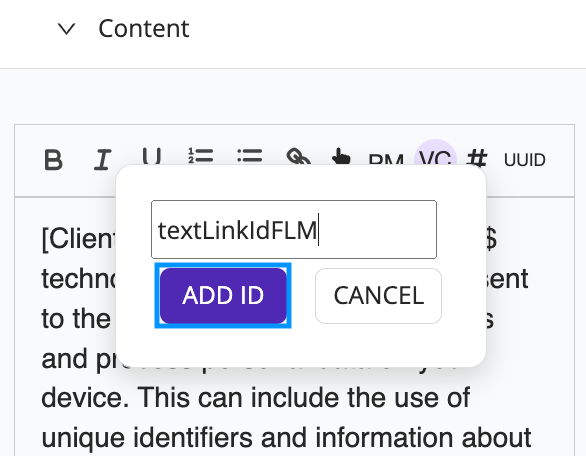Click the chain link icon

click(299, 156)
